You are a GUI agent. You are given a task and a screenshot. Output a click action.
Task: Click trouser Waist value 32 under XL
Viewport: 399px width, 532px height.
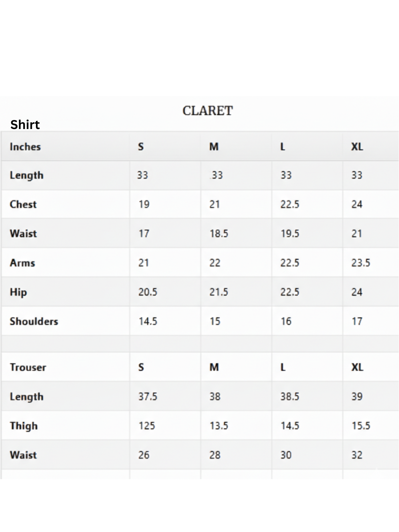point(357,455)
